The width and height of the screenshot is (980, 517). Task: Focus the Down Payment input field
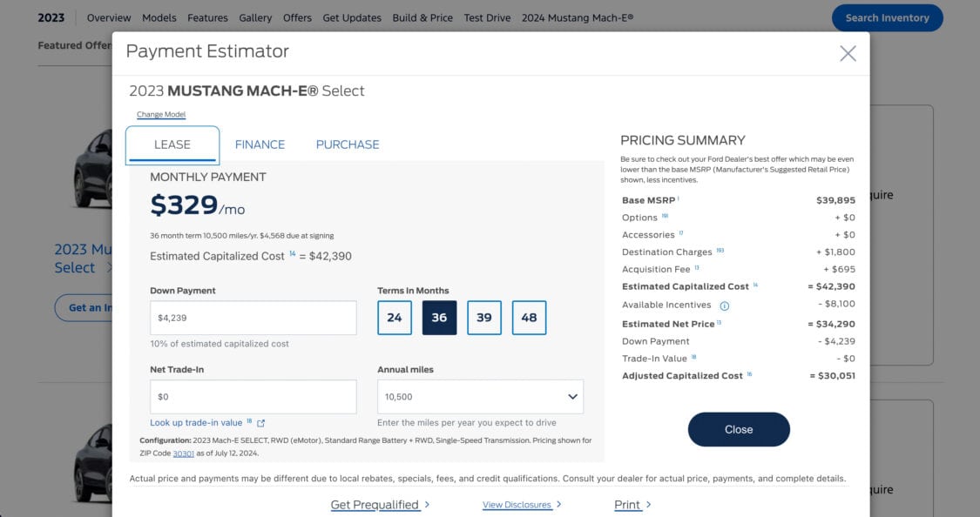click(x=253, y=318)
